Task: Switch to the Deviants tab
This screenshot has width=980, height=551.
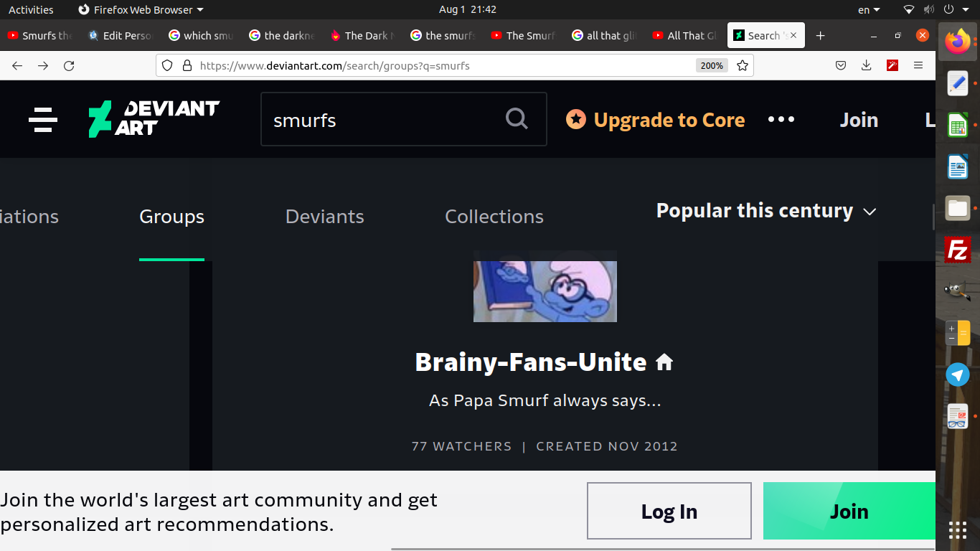Action: tap(325, 217)
